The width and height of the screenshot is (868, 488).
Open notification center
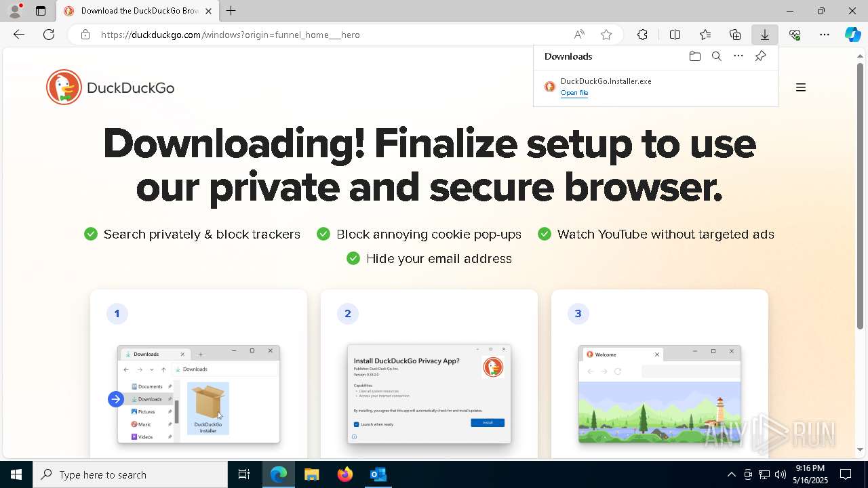pyautogui.click(x=846, y=474)
